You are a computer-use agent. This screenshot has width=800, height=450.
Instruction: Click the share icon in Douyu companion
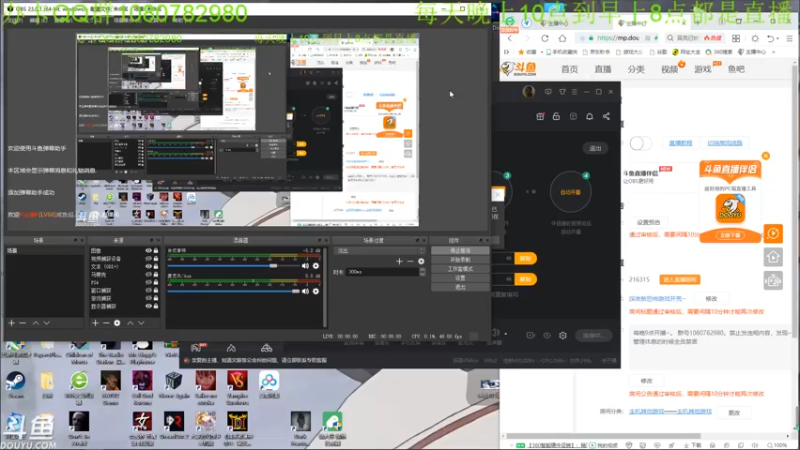[x=606, y=116]
